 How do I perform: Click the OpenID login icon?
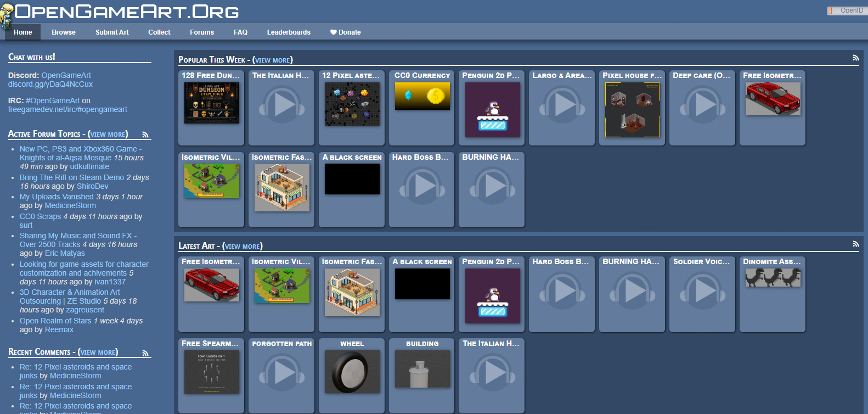pyautogui.click(x=832, y=10)
